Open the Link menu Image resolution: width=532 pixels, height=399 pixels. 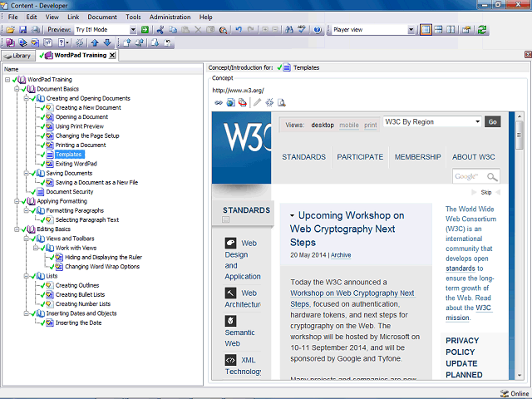[73, 17]
